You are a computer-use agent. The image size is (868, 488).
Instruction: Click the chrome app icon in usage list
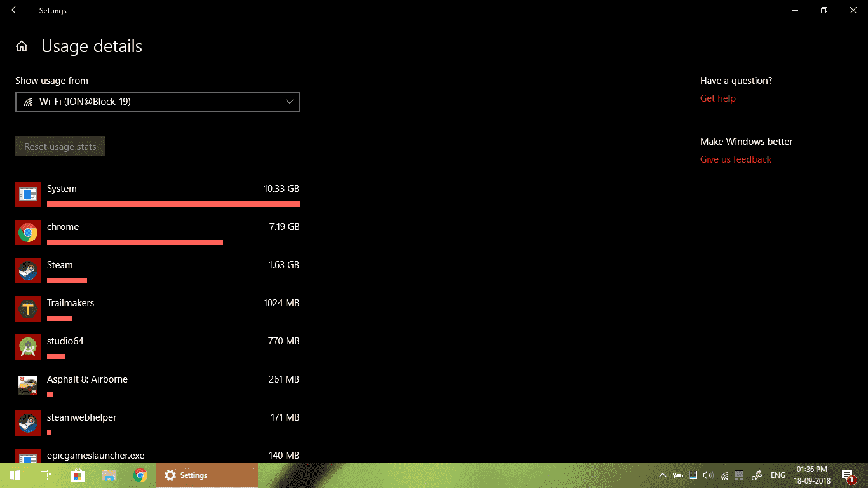(x=28, y=233)
